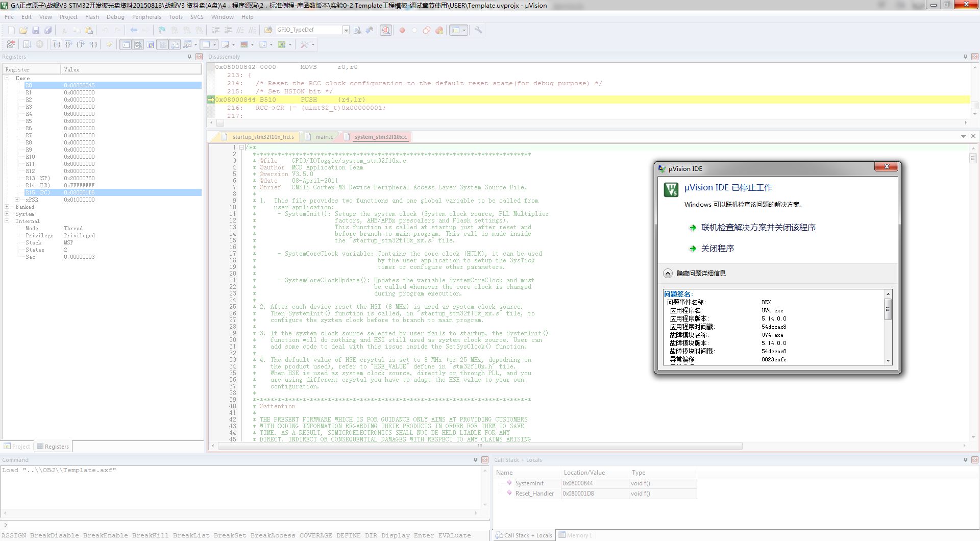Image resolution: width=980 pixels, height=541 pixels.
Task: Toggle Start/Stop Debug Session
Action: [x=386, y=30]
